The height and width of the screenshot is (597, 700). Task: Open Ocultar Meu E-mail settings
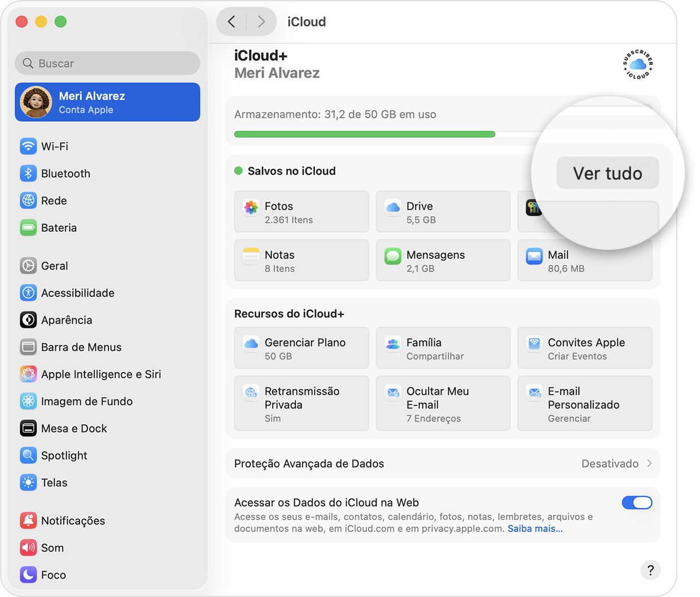443,403
